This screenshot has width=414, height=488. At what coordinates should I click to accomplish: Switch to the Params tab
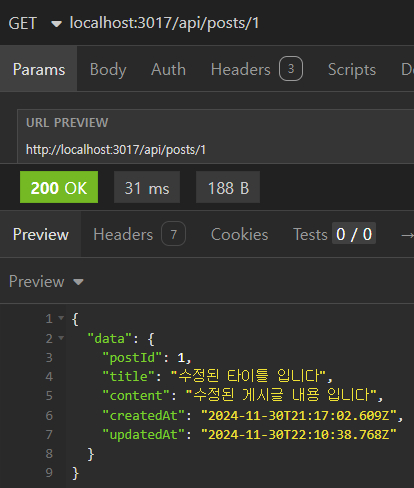click(39, 69)
